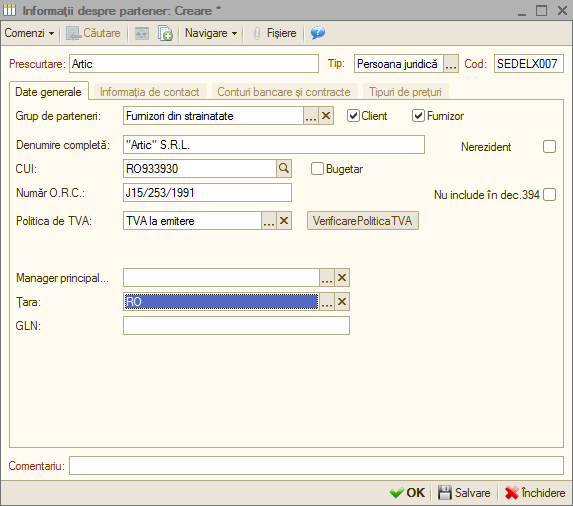This screenshot has width=573, height=506.
Task: Clear the Politica de TVA value
Action: (x=284, y=221)
